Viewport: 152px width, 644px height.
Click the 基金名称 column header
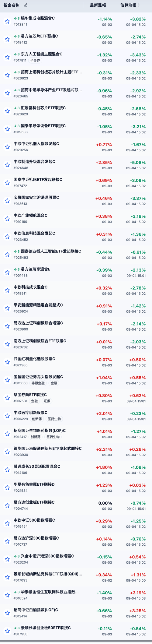pyautogui.click(x=11, y=5)
